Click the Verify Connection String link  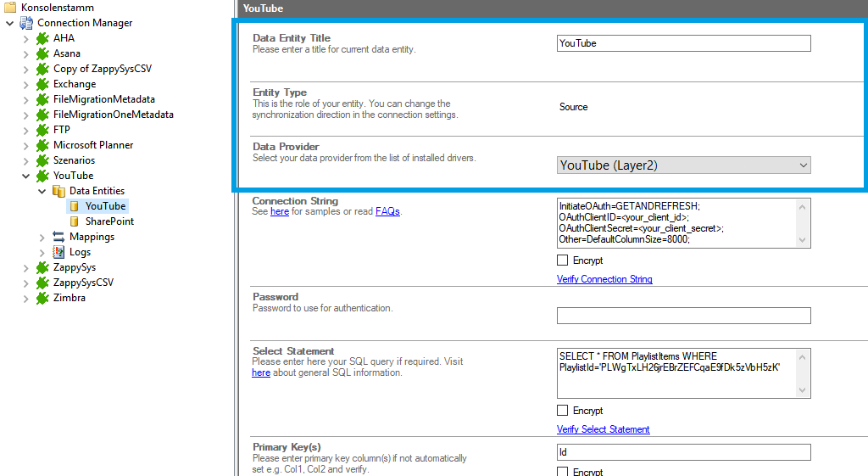pyautogui.click(x=604, y=279)
